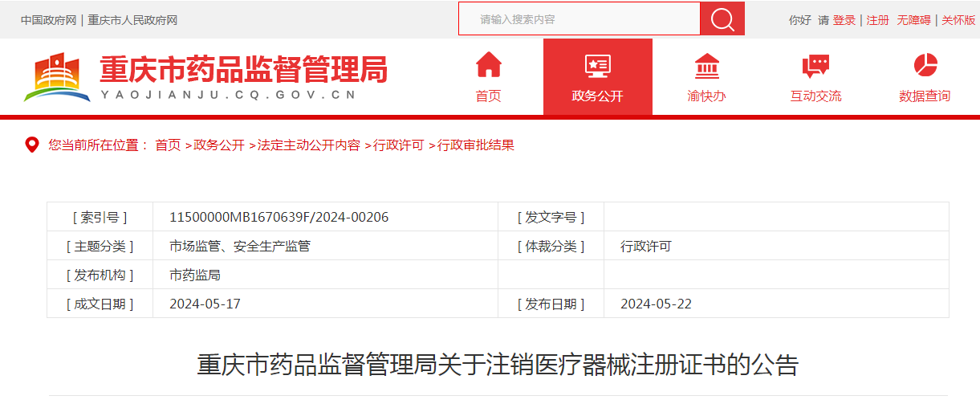
Task: Click the Chongqing drug administration emblem logo
Action: point(56,77)
